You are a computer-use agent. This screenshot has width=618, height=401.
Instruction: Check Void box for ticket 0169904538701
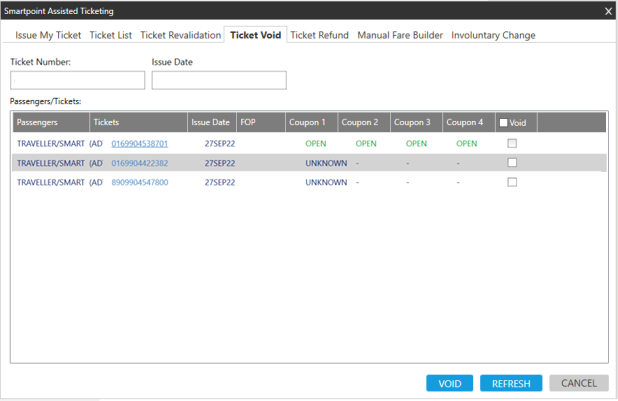click(512, 143)
